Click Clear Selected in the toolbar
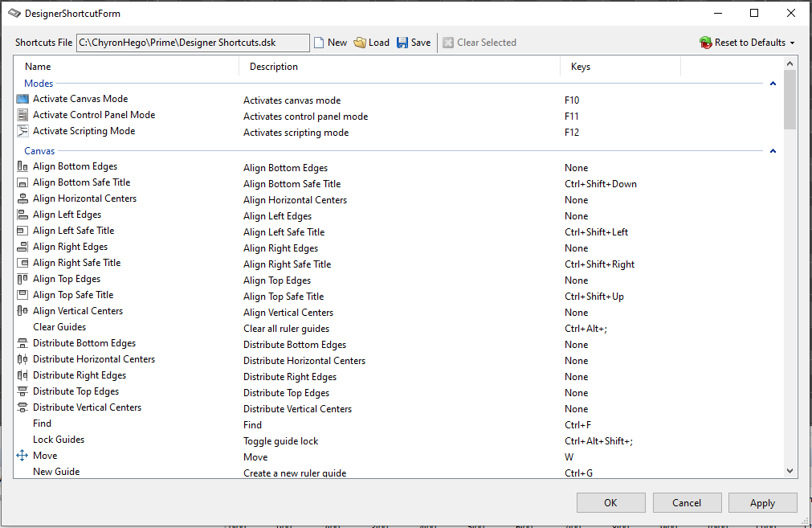The width and height of the screenshot is (812, 528). (479, 43)
